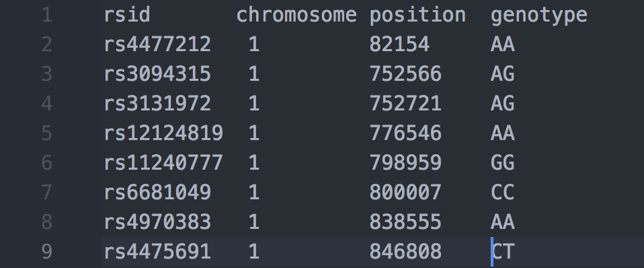Click line number 3 in the gutter
The width and height of the screenshot is (644, 268).
tap(47, 74)
